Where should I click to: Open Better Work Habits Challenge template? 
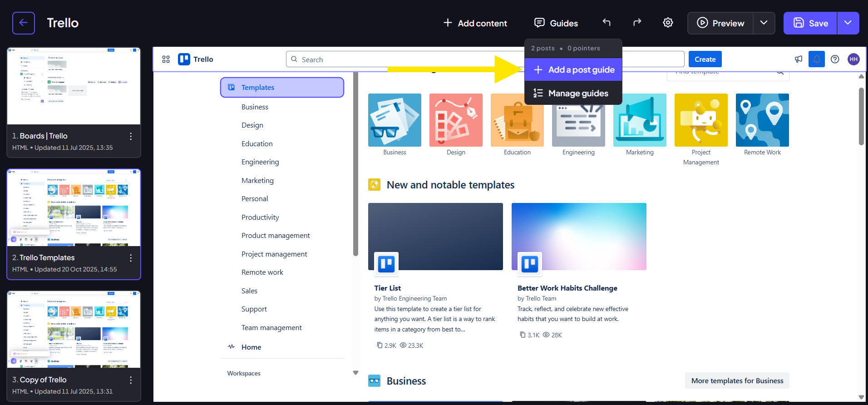click(x=567, y=288)
